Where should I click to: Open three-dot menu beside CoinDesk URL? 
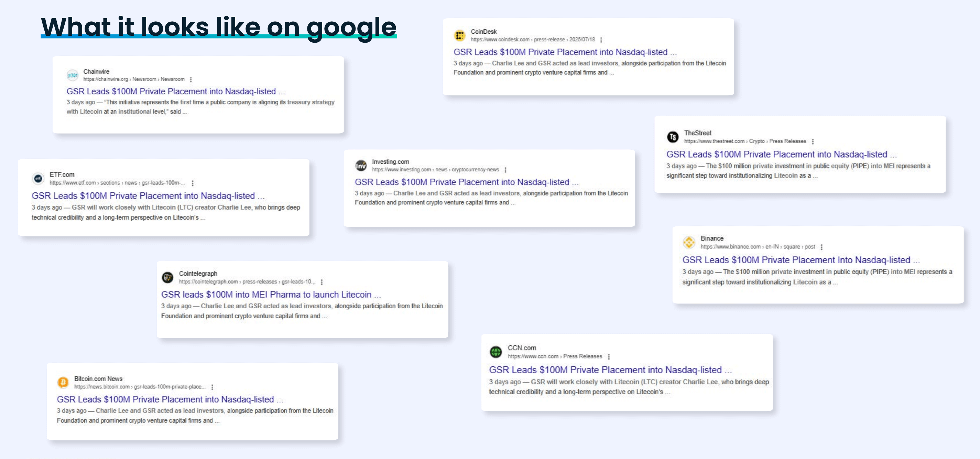601,40
